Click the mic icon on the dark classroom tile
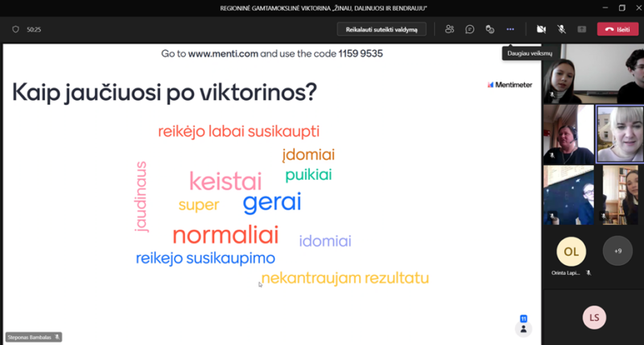 pyautogui.click(x=552, y=215)
